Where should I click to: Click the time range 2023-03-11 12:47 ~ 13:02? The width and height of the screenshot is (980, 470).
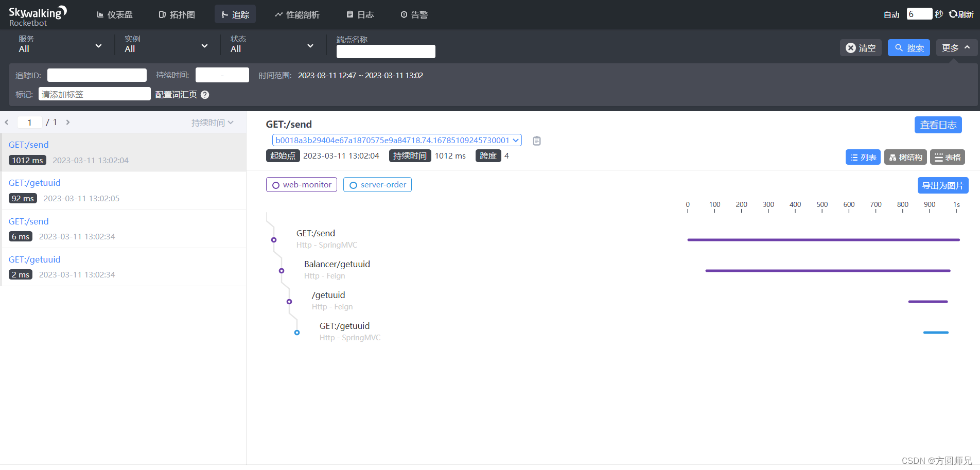[x=360, y=75]
